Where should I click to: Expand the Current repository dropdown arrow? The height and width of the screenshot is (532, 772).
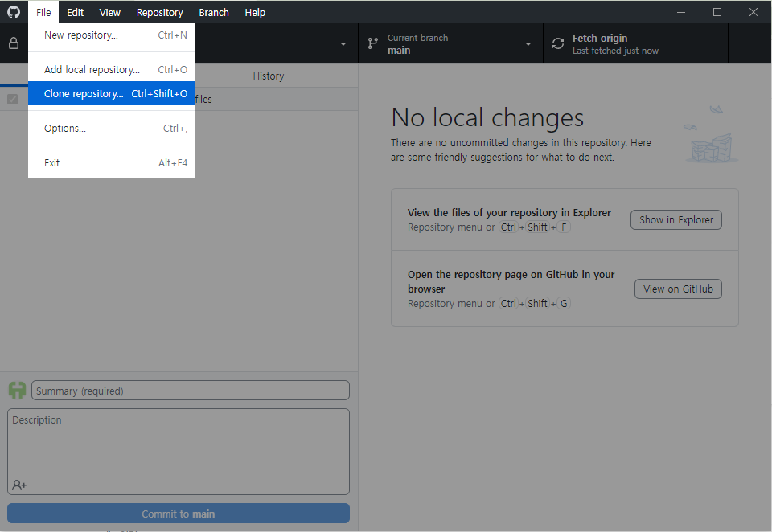tap(343, 44)
